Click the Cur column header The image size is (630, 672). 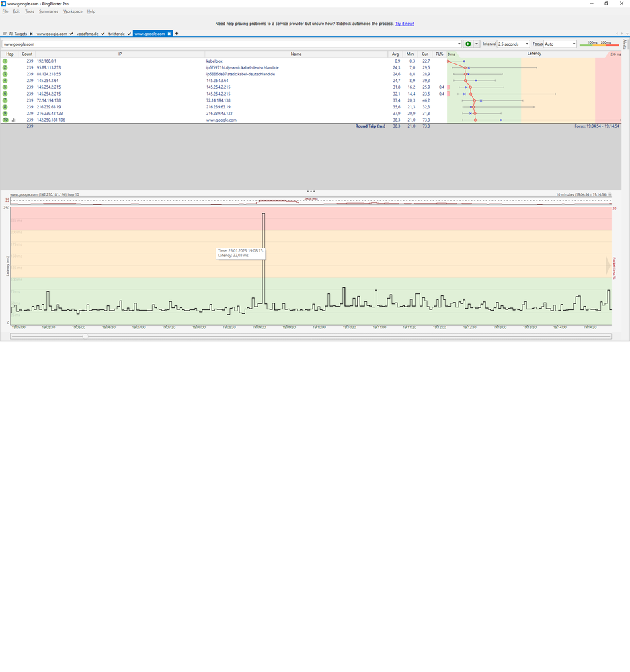point(425,54)
